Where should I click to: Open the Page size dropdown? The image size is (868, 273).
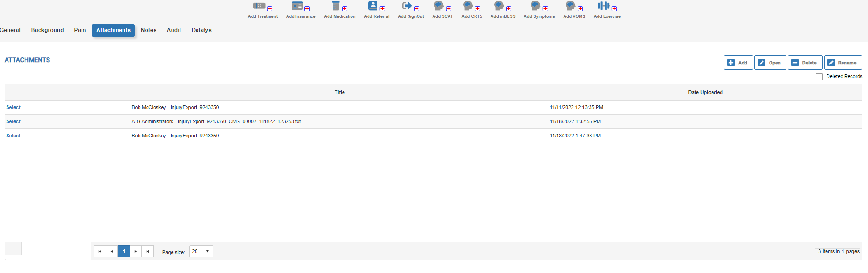201,251
